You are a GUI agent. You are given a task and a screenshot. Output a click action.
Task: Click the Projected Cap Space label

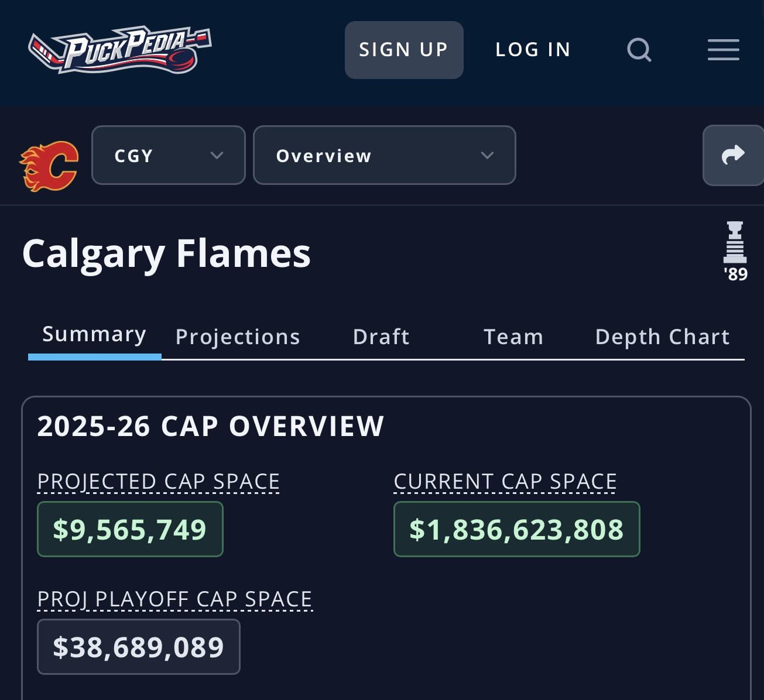coord(158,482)
